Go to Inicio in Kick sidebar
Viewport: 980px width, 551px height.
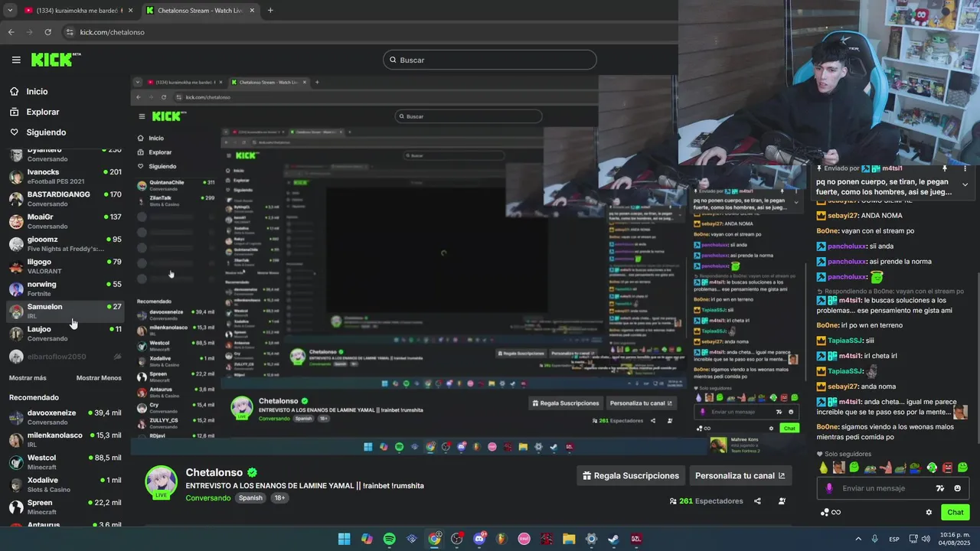[x=37, y=91]
